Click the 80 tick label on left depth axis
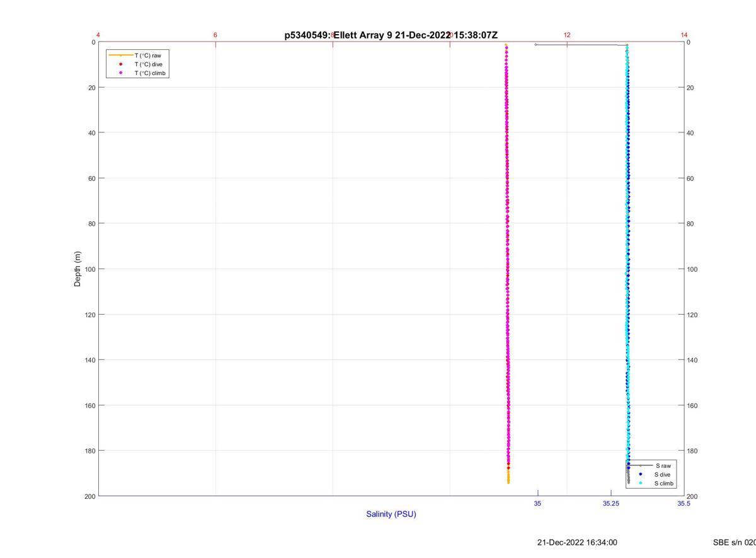The image size is (756, 558). (92, 224)
